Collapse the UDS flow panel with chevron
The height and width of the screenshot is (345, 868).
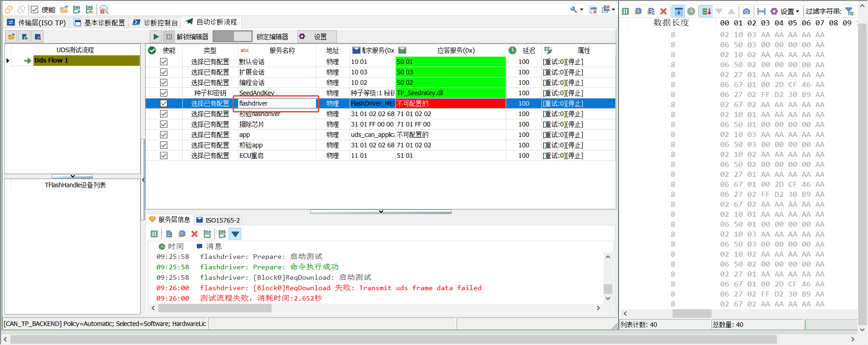click(x=73, y=176)
